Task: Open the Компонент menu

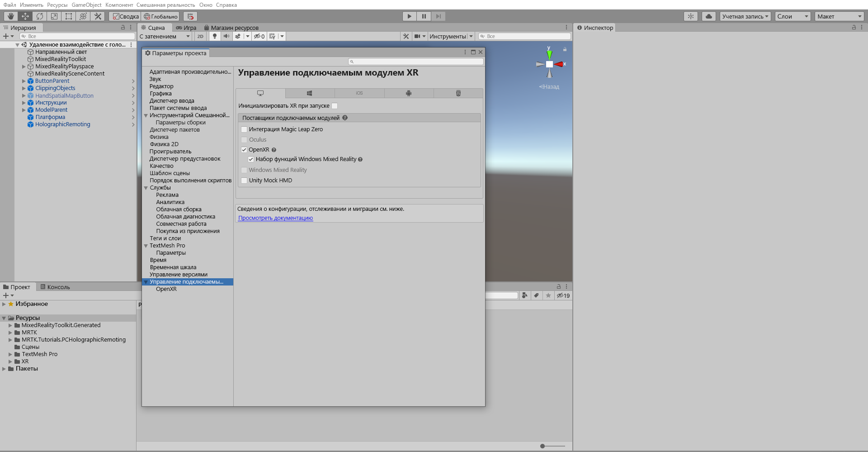Action: [119, 5]
